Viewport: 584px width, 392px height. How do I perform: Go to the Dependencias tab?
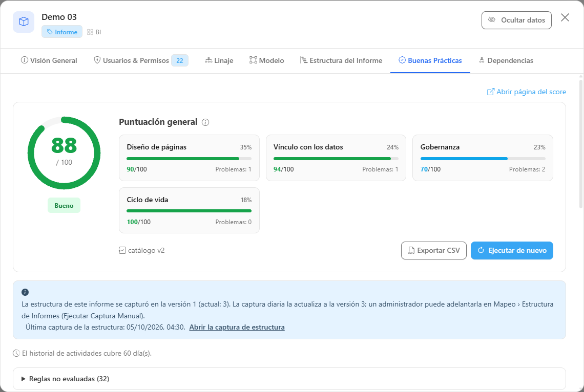pos(506,60)
